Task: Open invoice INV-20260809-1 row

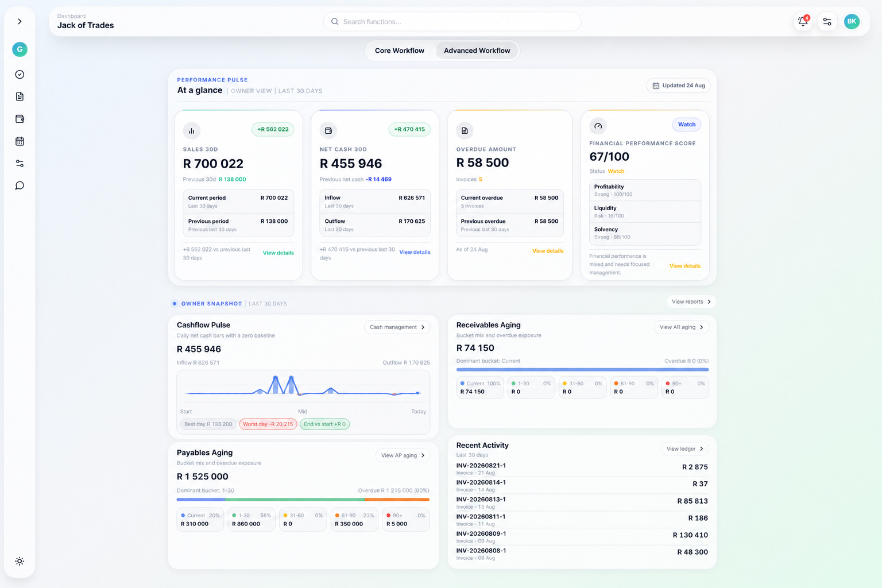Action: [x=582, y=536]
